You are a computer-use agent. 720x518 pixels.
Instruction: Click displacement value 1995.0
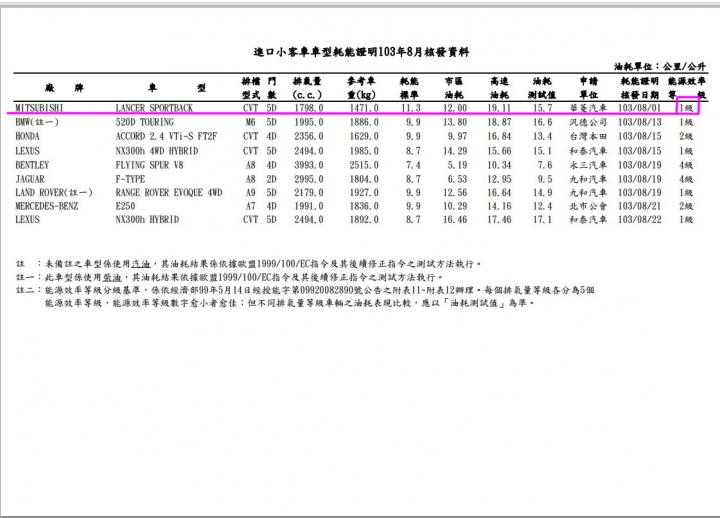click(309, 122)
